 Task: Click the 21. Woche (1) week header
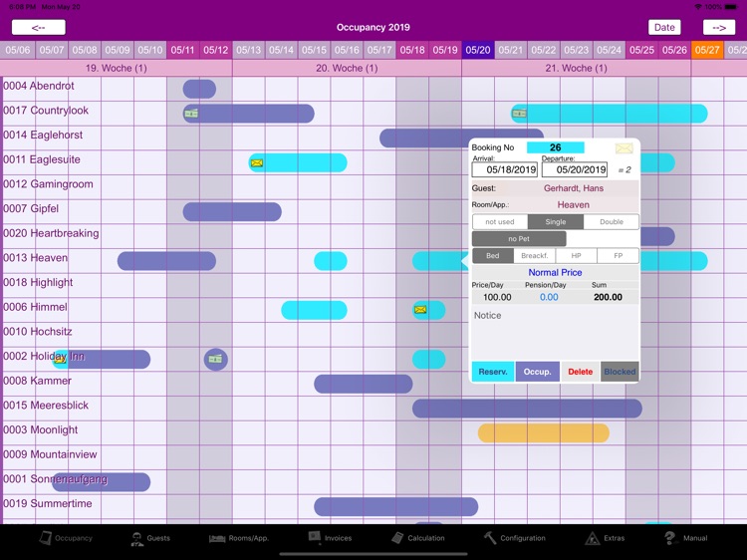click(576, 68)
